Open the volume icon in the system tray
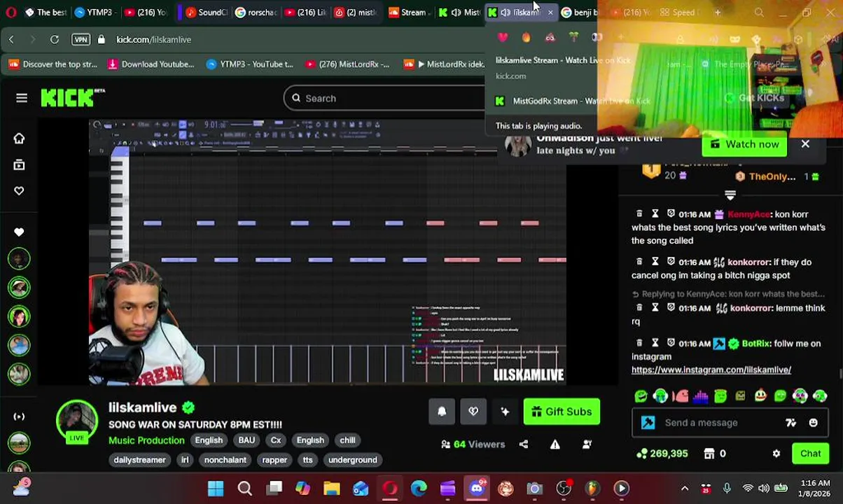 pos(764,489)
